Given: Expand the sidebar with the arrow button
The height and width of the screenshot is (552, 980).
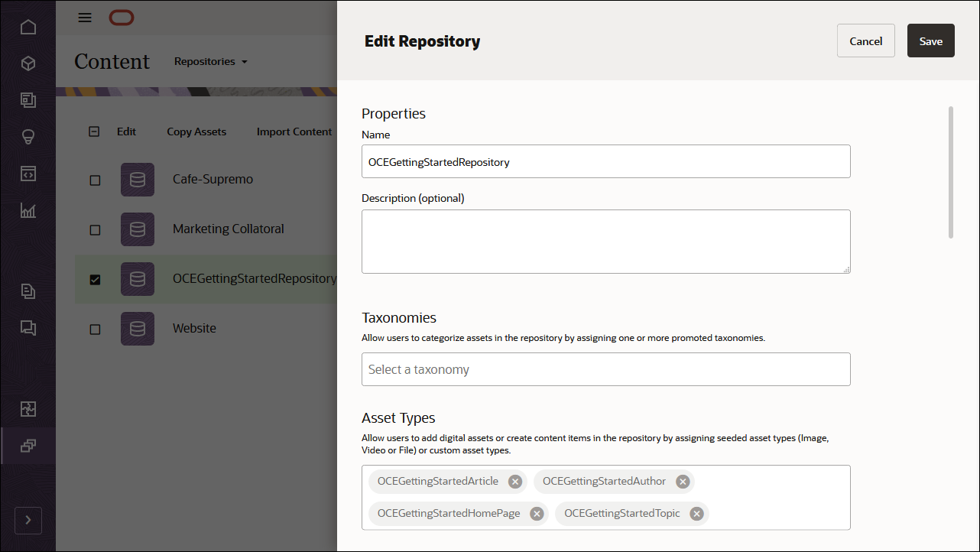Looking at the screenshot, I should pos(28,520).
